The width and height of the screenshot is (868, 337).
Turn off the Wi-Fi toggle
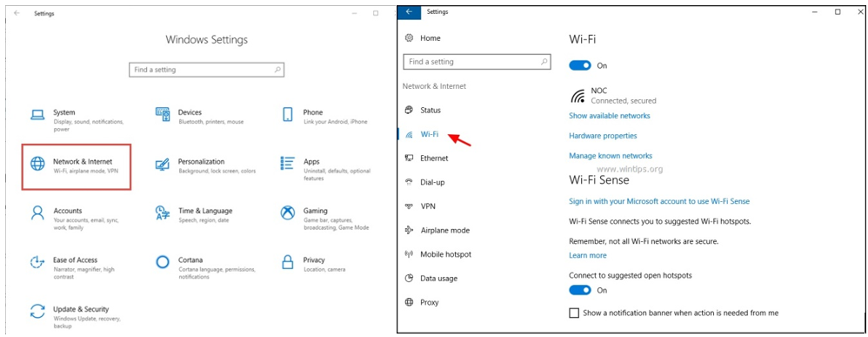[x=580, y=65]
